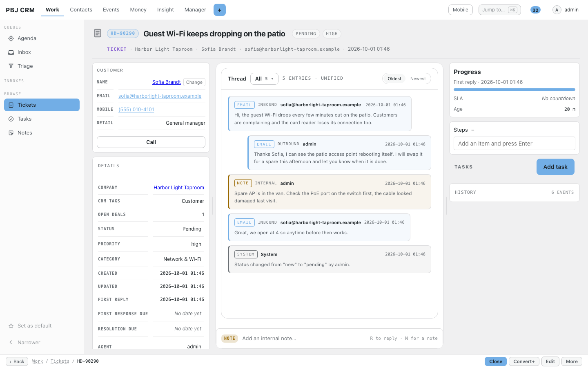Open the Convert+ menu
588x368 pixels.
click(524, 361)
